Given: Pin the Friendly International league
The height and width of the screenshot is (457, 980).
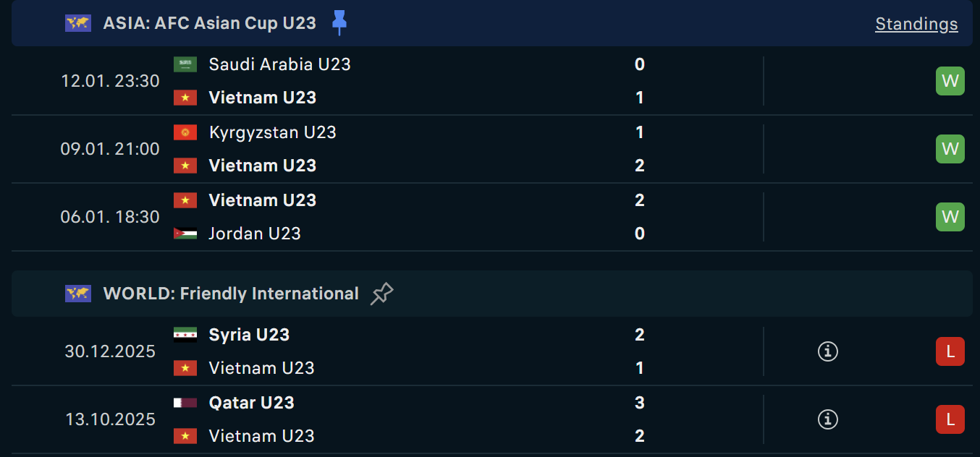Looking at the screenshot, I should 382,294.
